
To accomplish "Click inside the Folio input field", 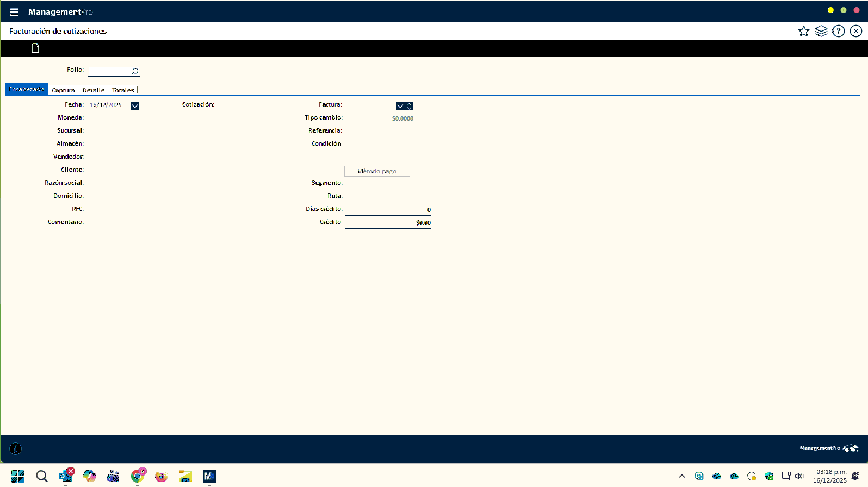I will click(x=109, y=71).
